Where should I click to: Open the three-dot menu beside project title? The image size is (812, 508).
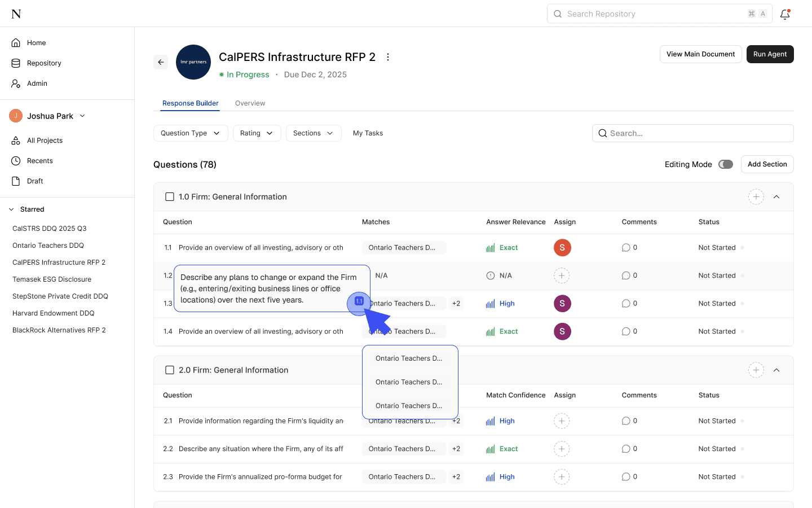tap(387, 57)
